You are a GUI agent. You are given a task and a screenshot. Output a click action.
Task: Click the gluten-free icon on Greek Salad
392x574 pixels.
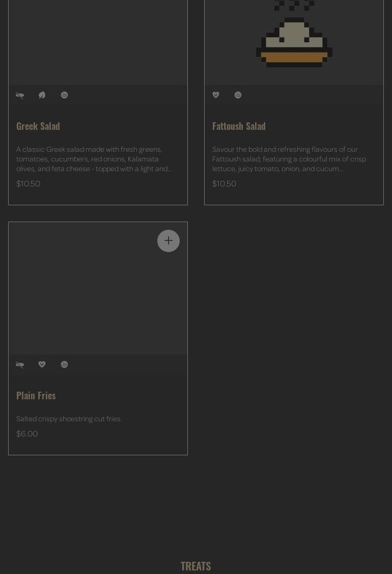click(20, 95)
